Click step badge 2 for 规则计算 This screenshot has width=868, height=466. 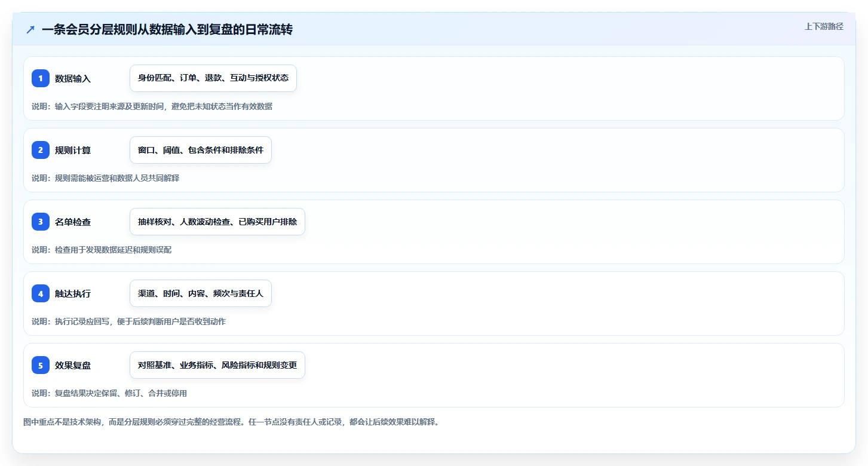pos(41,150)
